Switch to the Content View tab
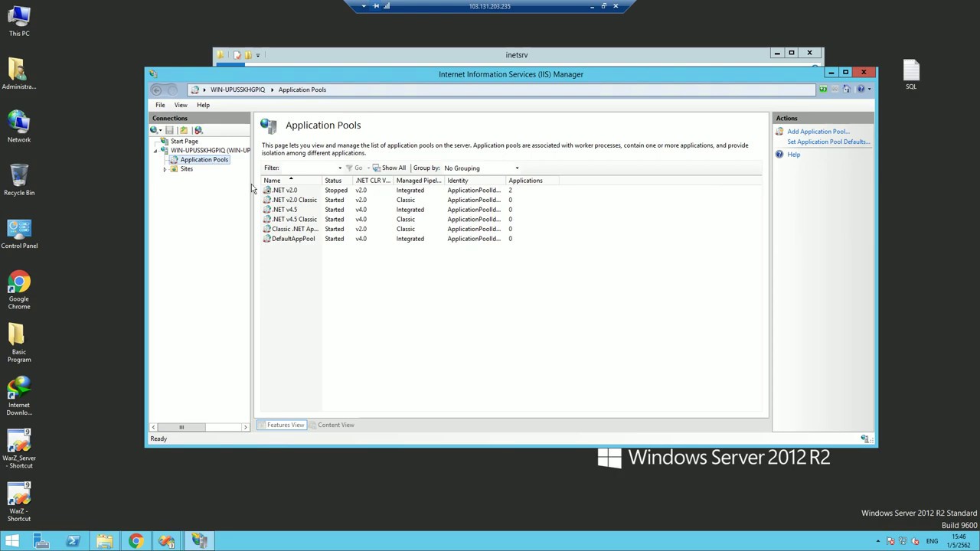This screenshot has height=551, width=980. tap(332, 425)
